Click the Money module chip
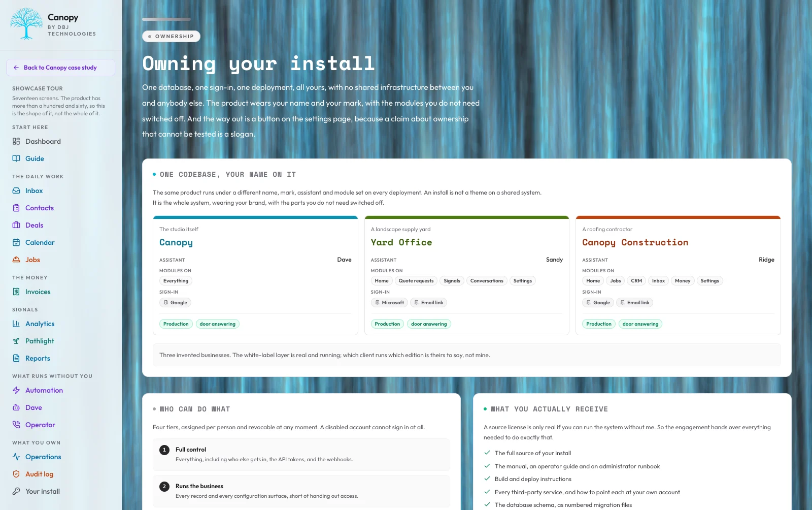Screen dimensions: 812x510 click(x=683, y=281)
